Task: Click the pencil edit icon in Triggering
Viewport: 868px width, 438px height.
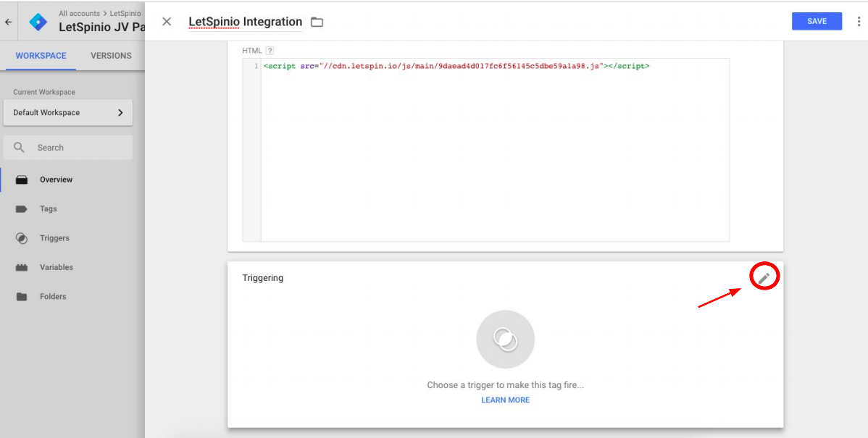Action: 764,278
